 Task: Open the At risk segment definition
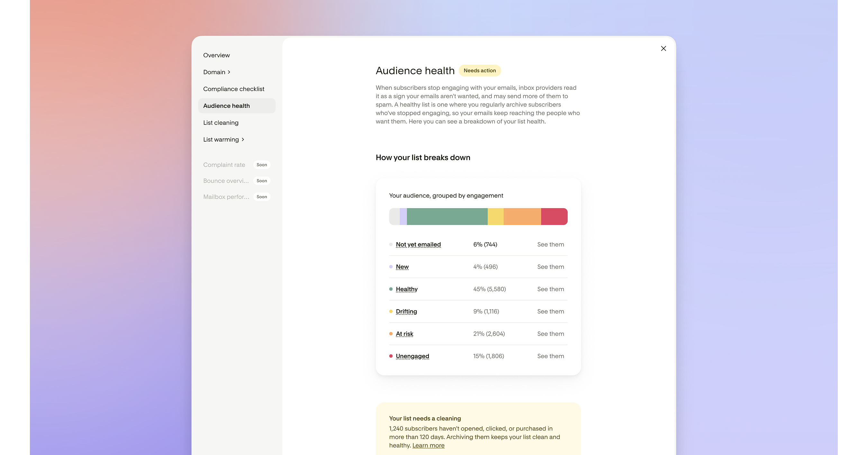[x=404, y=334]
